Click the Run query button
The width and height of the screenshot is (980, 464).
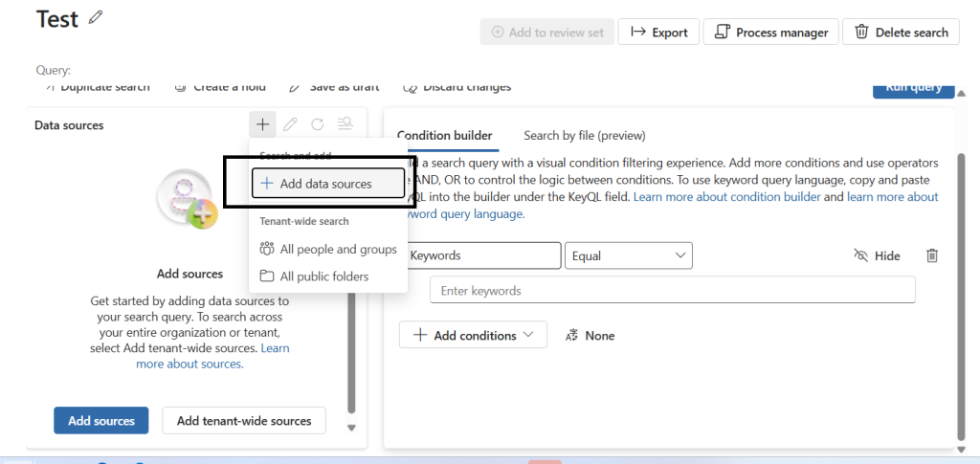tap(913, 89)
